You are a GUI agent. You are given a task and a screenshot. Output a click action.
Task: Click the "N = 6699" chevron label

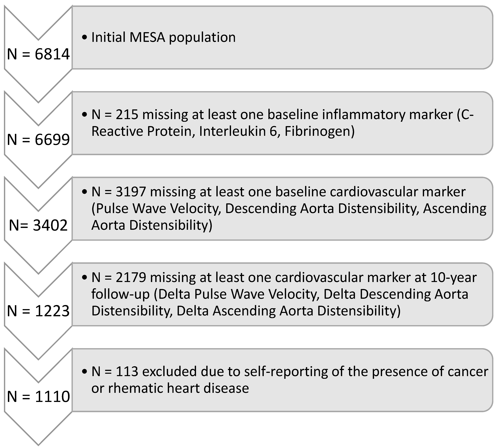[x=38, y=140]
